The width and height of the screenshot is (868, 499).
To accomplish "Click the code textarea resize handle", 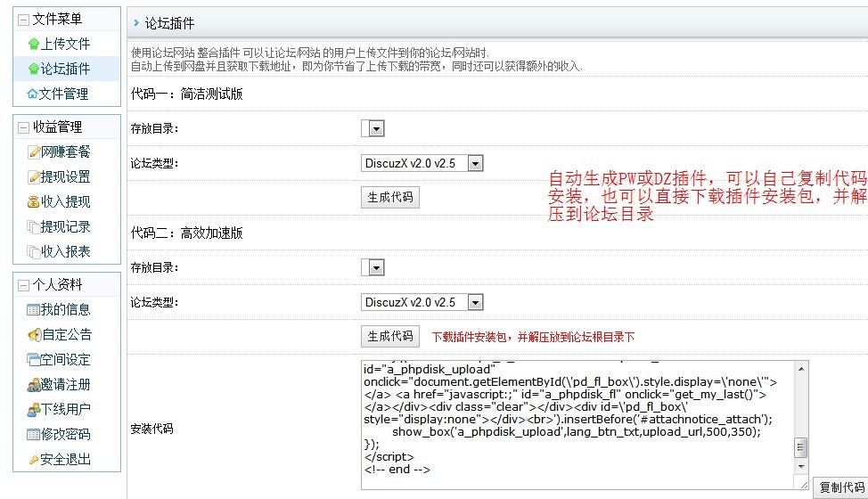I will 803,485.
